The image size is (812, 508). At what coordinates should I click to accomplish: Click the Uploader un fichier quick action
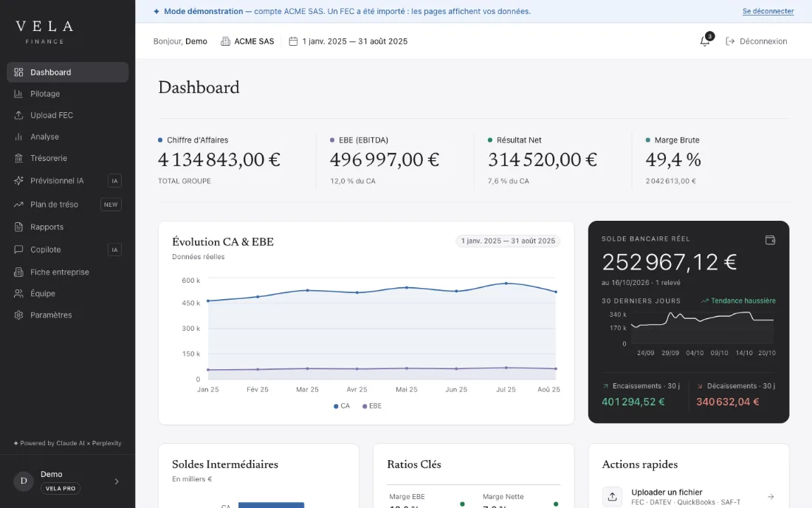tap(689, 497)
